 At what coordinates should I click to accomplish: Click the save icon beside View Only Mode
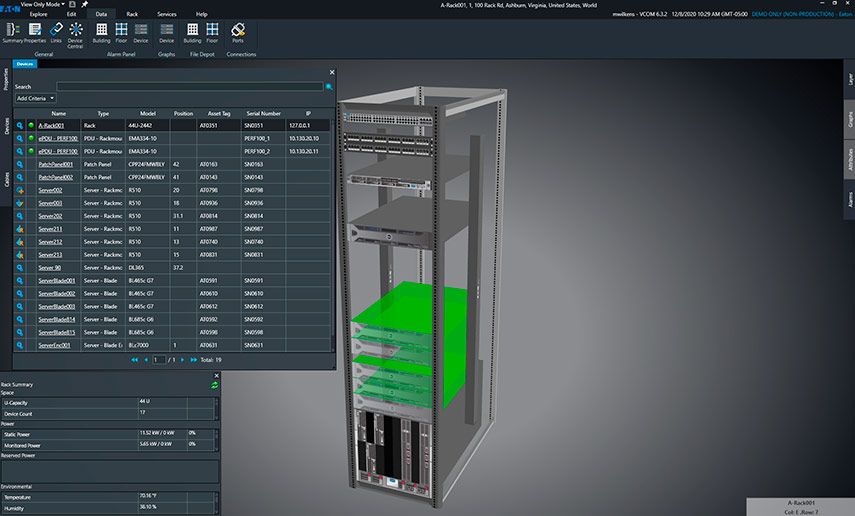72,4
